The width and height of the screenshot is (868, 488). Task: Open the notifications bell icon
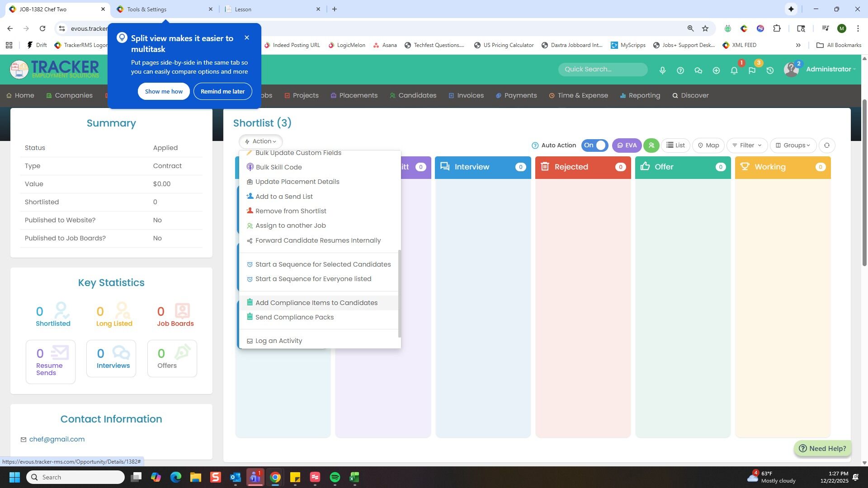[x=734, y=70]
